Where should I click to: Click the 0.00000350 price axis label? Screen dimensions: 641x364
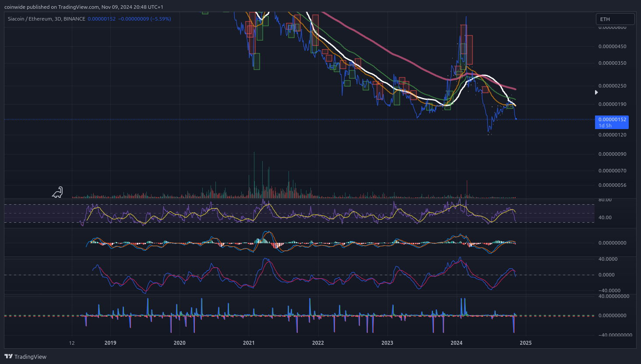[x=612, y=63]
